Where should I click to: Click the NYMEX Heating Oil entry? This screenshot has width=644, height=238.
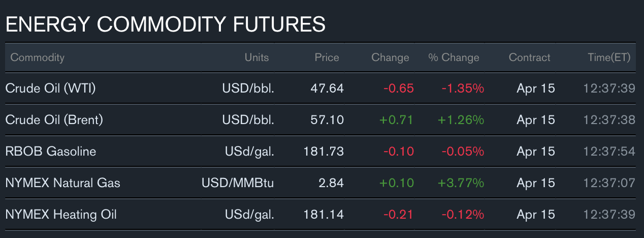(61, 215)
